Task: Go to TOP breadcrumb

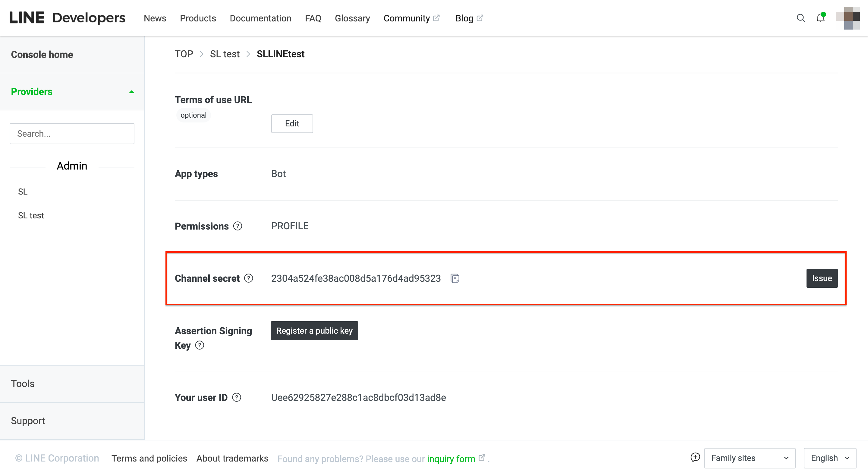Action: coord(184,54)
